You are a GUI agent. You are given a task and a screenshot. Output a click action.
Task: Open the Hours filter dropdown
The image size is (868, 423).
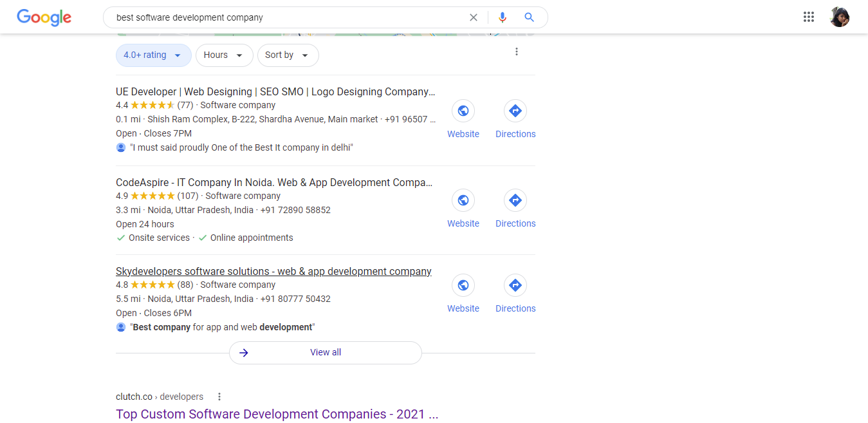coord(224,55)
